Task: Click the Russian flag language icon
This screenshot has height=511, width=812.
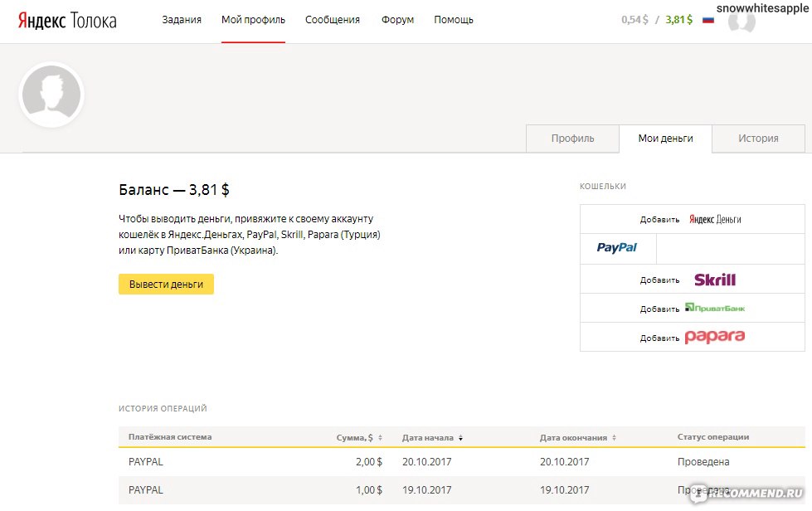Action: (708, 20)
